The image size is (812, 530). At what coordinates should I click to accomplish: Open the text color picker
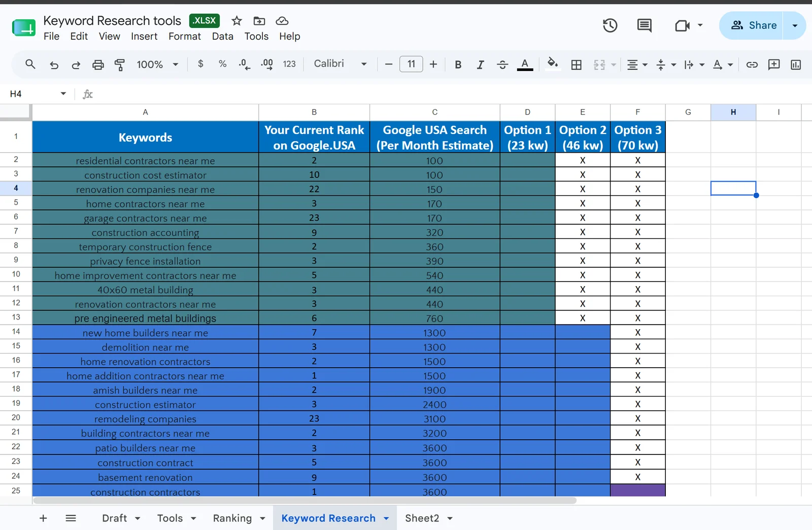point(525,64)
